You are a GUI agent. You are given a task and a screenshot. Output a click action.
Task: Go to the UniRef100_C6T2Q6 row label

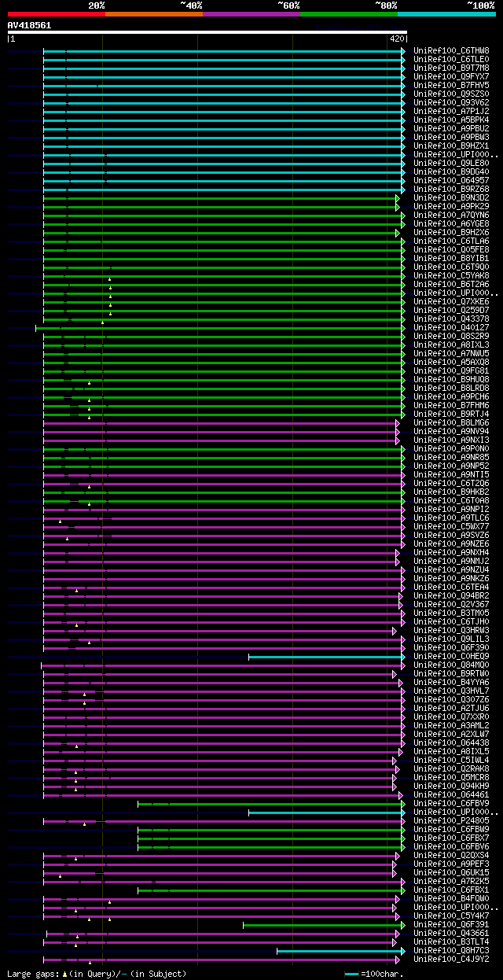click(451, 484)
